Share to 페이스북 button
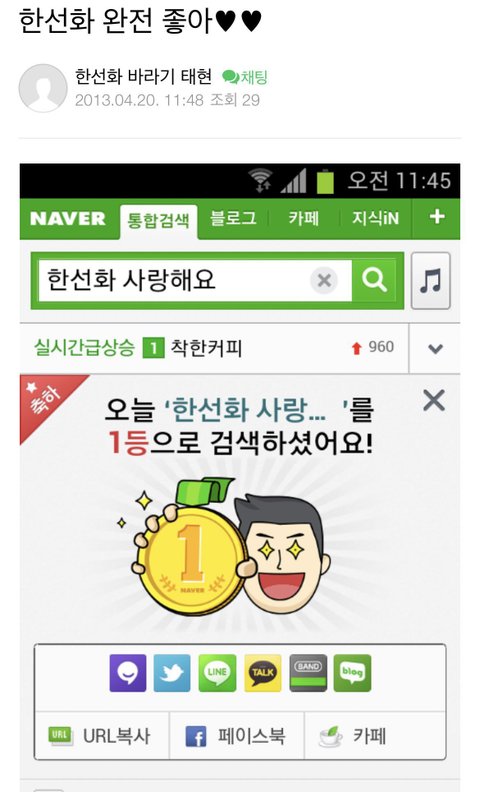This screenshot has width=480, height=792. pyautogui.click(x=236, y=735)
